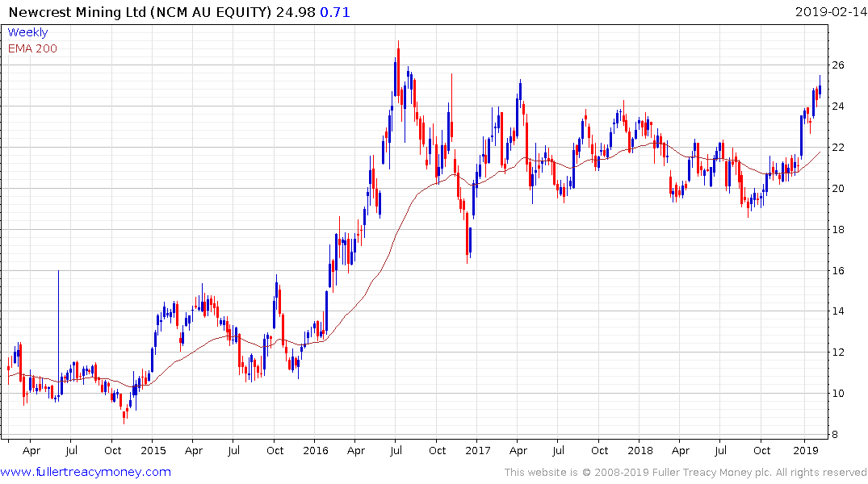The height and width of the screenshot is (484, 868).
Task: Click the last price value 24.98
Action: [296, 11]
